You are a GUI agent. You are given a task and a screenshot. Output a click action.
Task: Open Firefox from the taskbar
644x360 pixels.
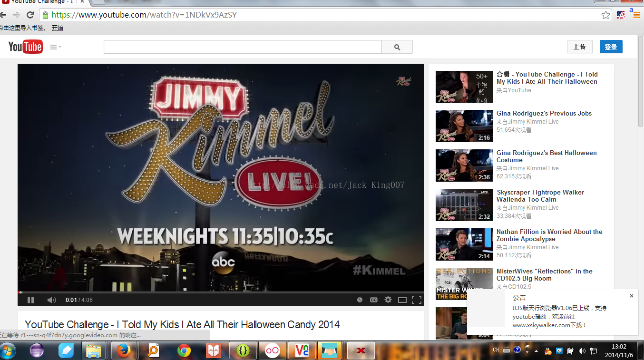coord(124,351)
